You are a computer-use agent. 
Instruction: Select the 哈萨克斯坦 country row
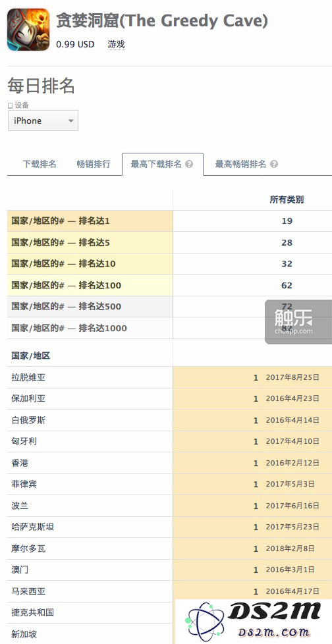coord(169,527)
